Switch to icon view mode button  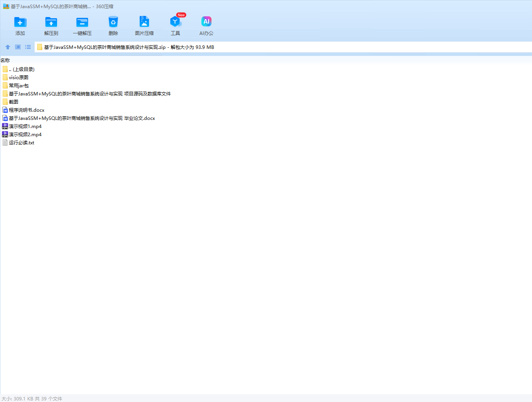pyautogui.click(x=18, y=47)
